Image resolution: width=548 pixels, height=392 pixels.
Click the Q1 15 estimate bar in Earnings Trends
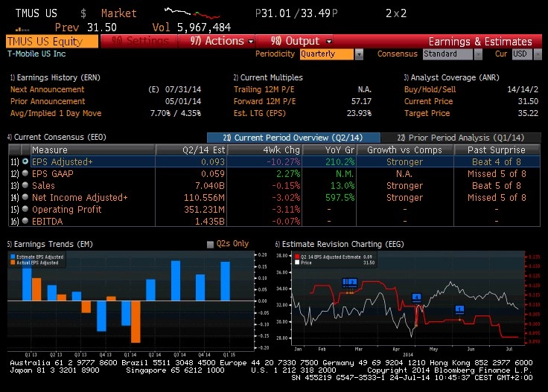[226, 281]
